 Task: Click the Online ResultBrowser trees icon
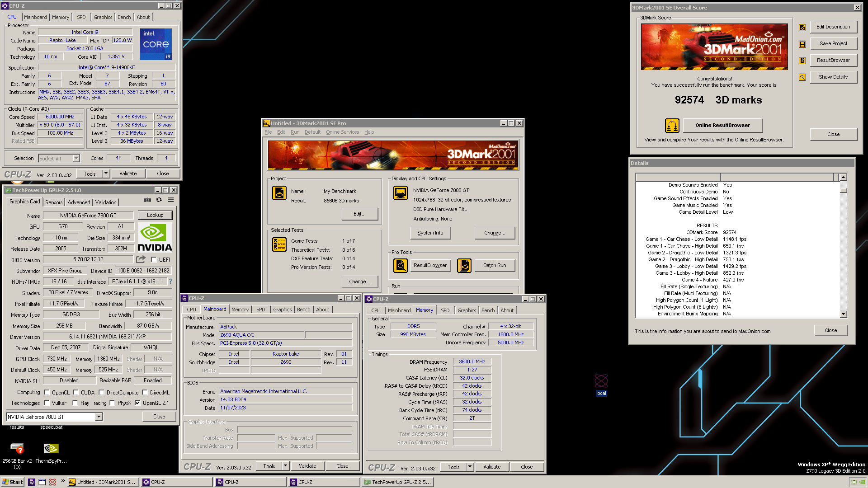pyautogui.click(x=672, y=126)
